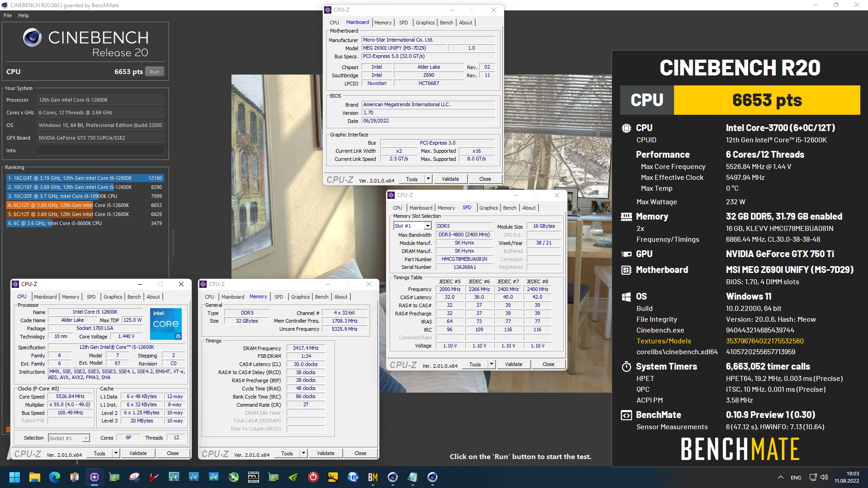Screen dimensions: 868x488
Task: Open the File menu in Cinebench
Action: [8, 15]
